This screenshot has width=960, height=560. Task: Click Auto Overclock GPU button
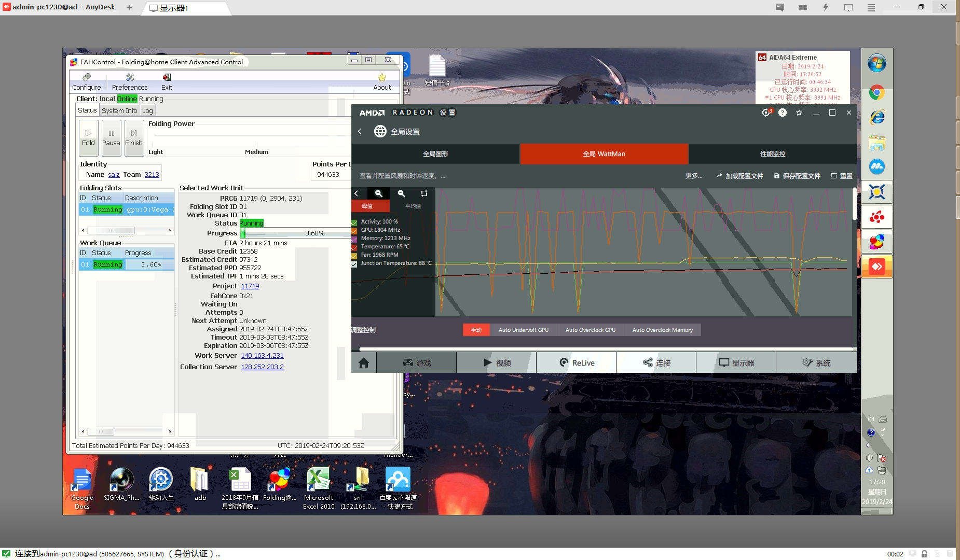tap(591, 330)
